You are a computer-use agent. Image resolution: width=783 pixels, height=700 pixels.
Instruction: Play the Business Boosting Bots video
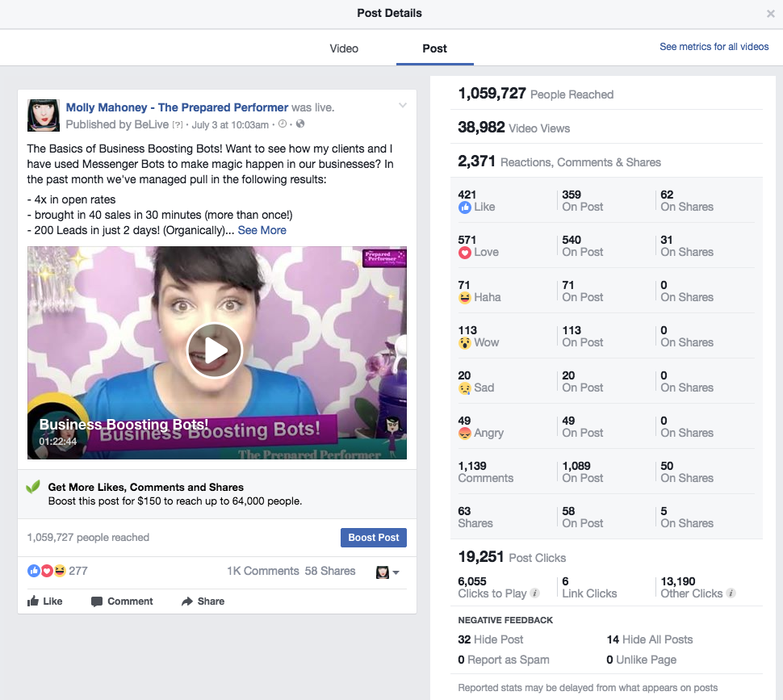pyautogui.click(x=215, y=351)
